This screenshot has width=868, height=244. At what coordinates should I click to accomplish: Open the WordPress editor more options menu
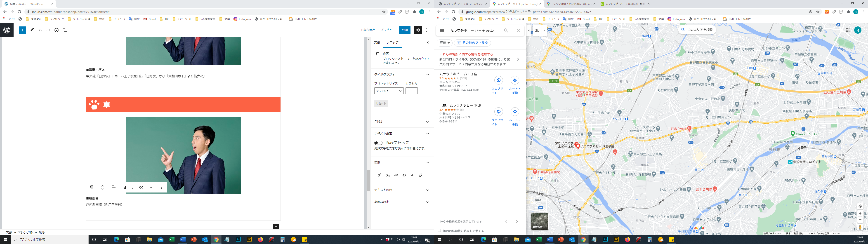(426, 30)
